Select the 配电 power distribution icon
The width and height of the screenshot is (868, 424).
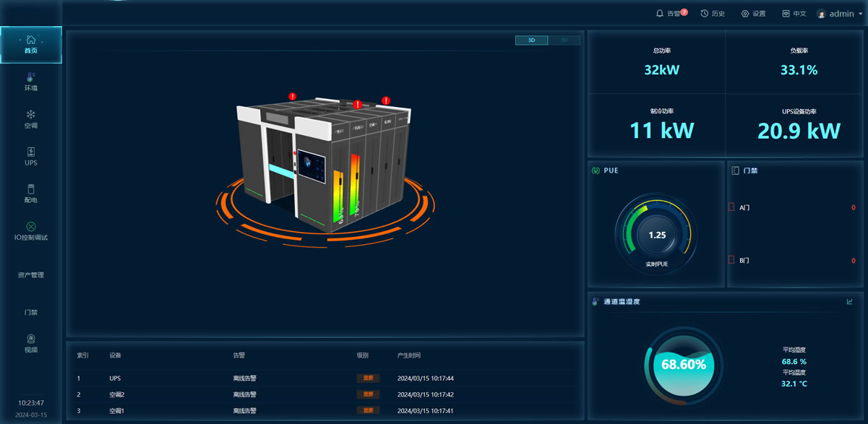30,190
